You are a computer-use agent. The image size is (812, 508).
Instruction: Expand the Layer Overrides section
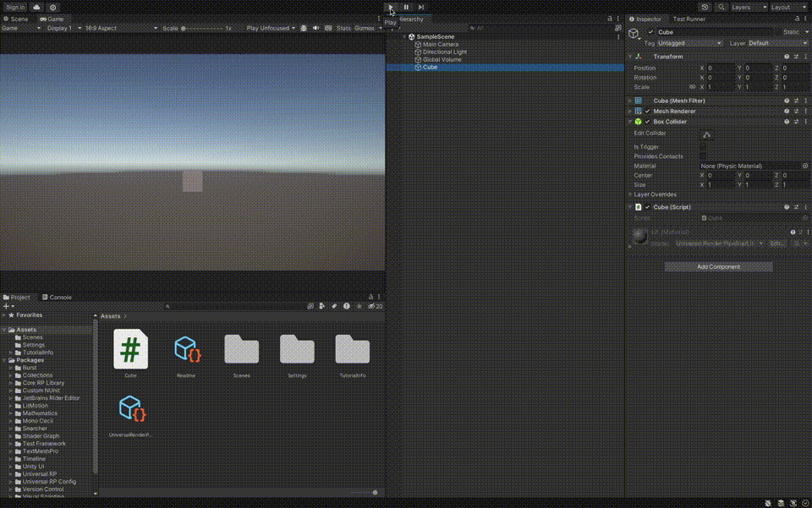[631, 194]
